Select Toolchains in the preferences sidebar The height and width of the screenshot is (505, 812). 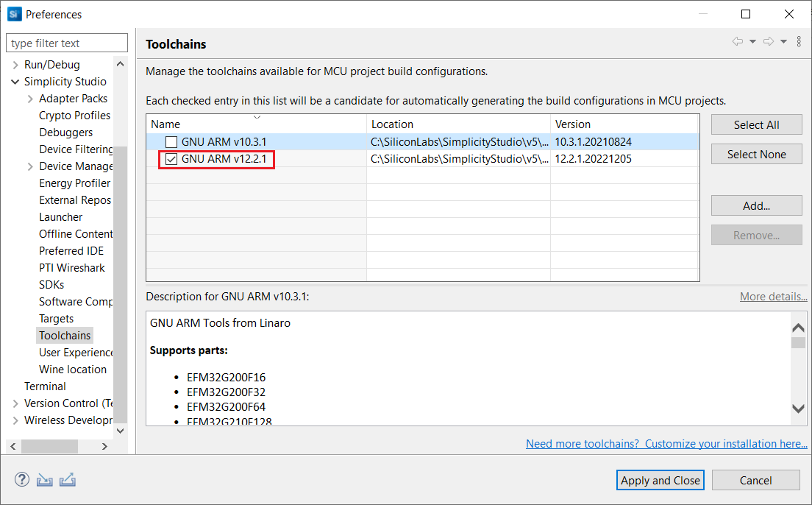[x=65, y=335]
